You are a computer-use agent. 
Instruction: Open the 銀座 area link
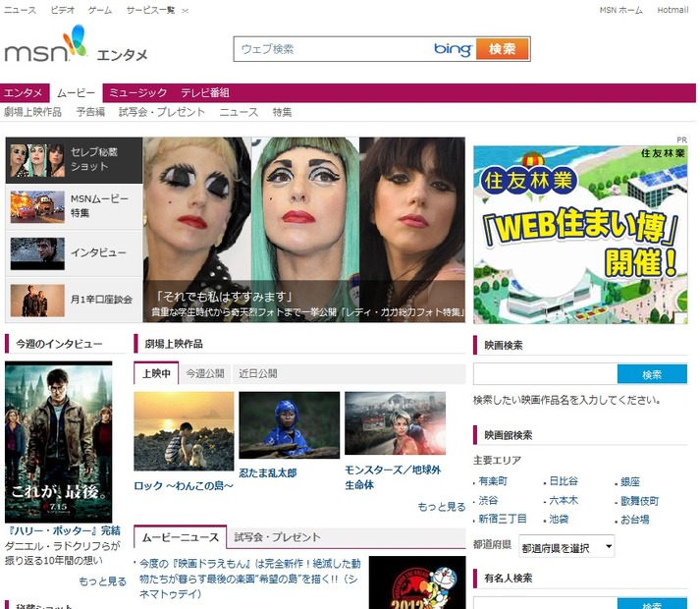point(630,482)
